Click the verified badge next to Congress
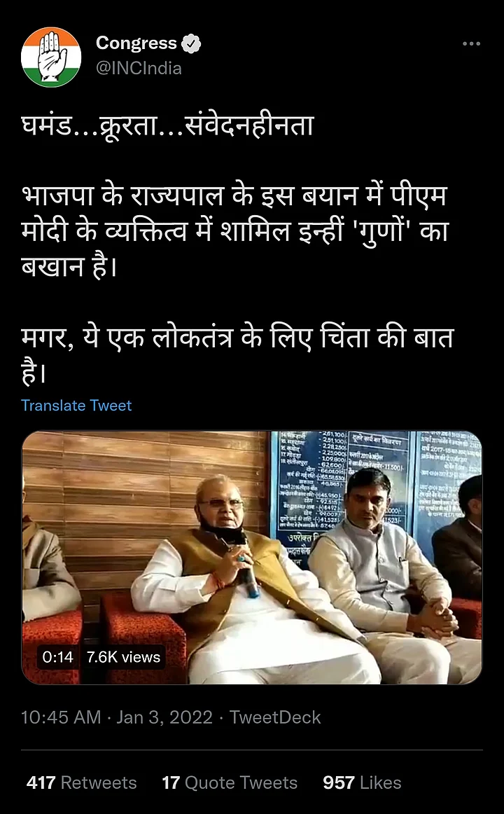The width and height of the screenshot is (504, 814). (191, 43)
